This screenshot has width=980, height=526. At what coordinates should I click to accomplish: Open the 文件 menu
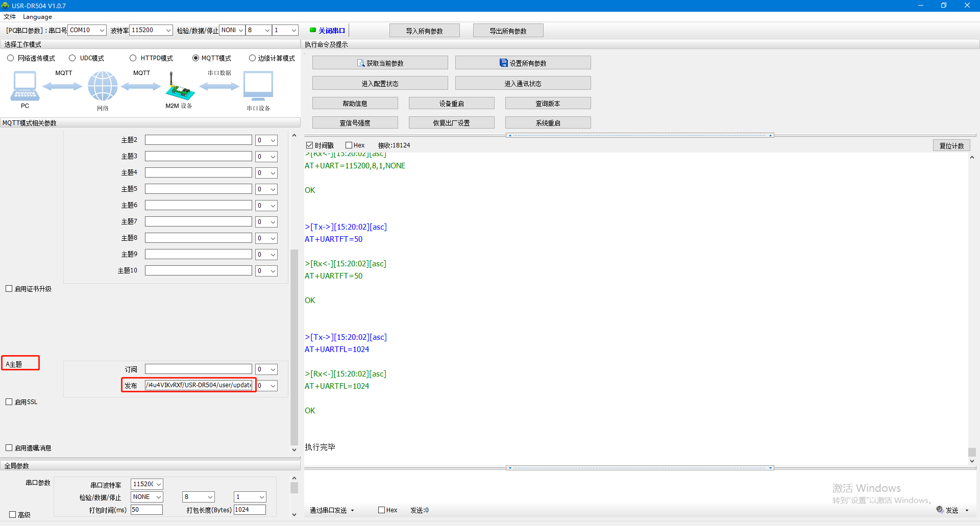pyautogui.click(x=10, y=17)
